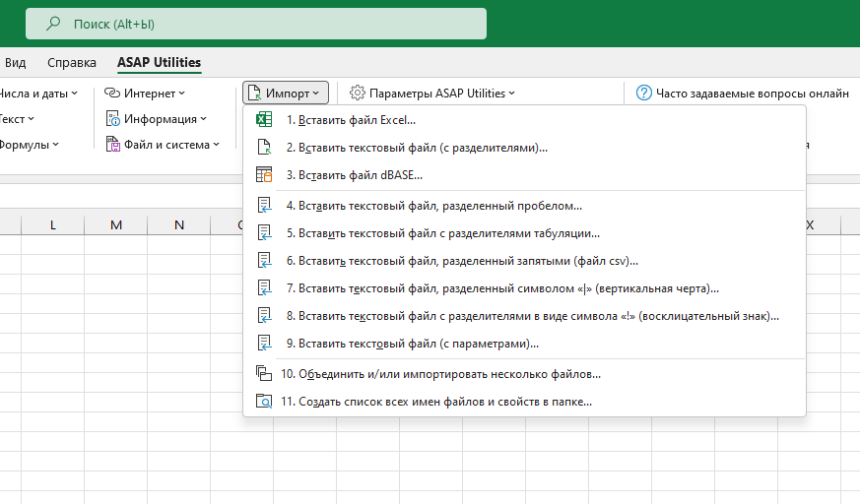Click icon beside item 9 text file with parameters

pos(264,344)
